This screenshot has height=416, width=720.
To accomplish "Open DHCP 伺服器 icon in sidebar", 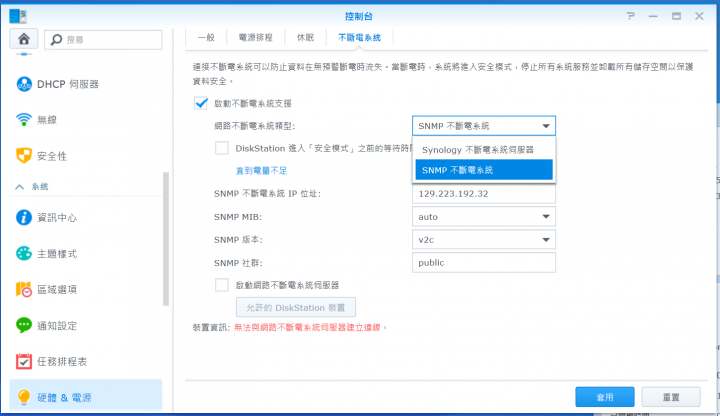I will click(24, 84).
